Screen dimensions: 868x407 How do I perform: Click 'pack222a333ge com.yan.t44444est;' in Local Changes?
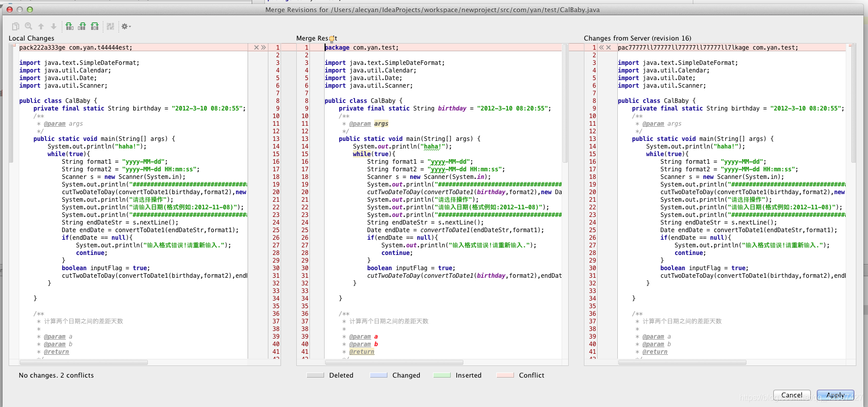[75, 48]
